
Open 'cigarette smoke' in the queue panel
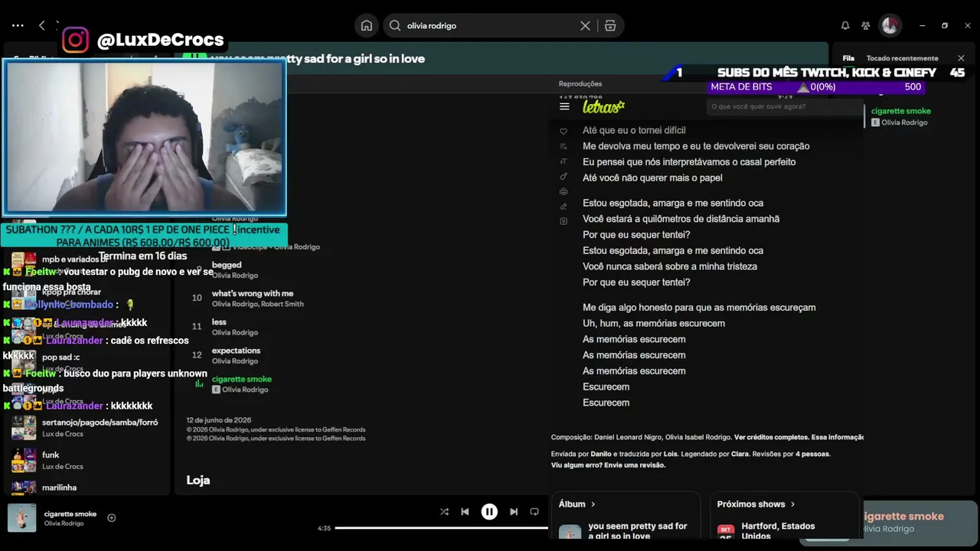(901, 111)
